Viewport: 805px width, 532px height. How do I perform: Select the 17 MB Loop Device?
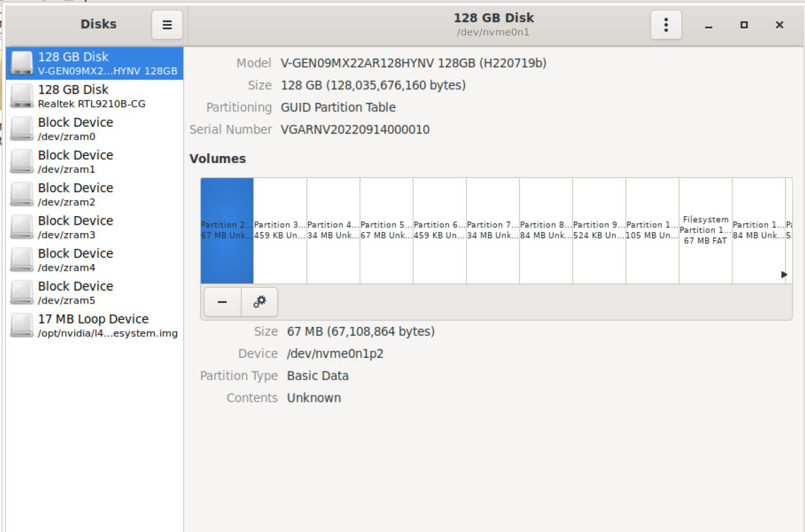tap(95, 326)
